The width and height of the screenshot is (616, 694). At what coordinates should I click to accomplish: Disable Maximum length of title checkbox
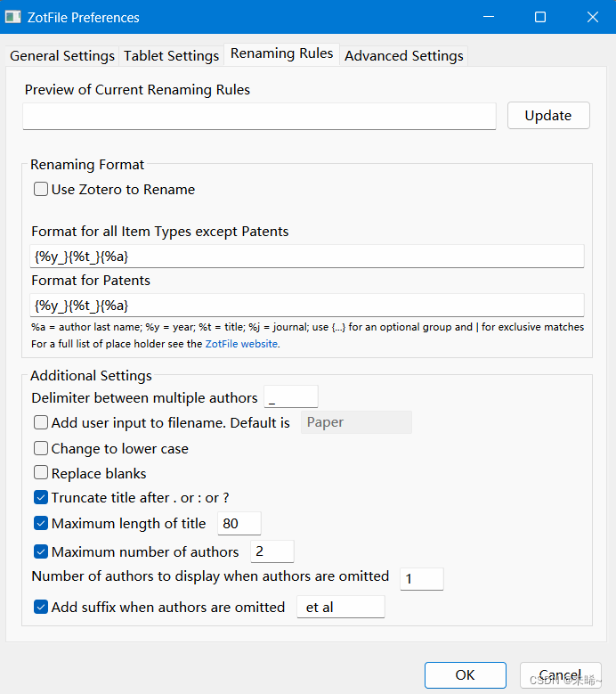click(41, 523)
